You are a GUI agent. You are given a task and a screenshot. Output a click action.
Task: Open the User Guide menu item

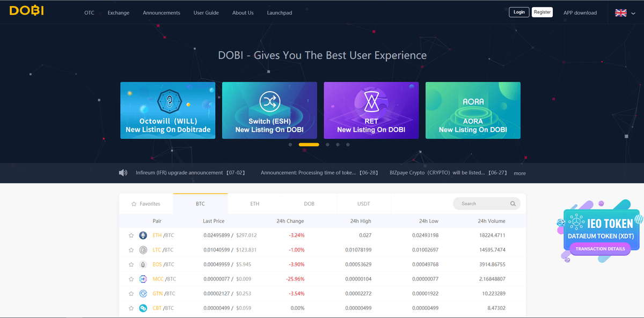pos(206,13)
